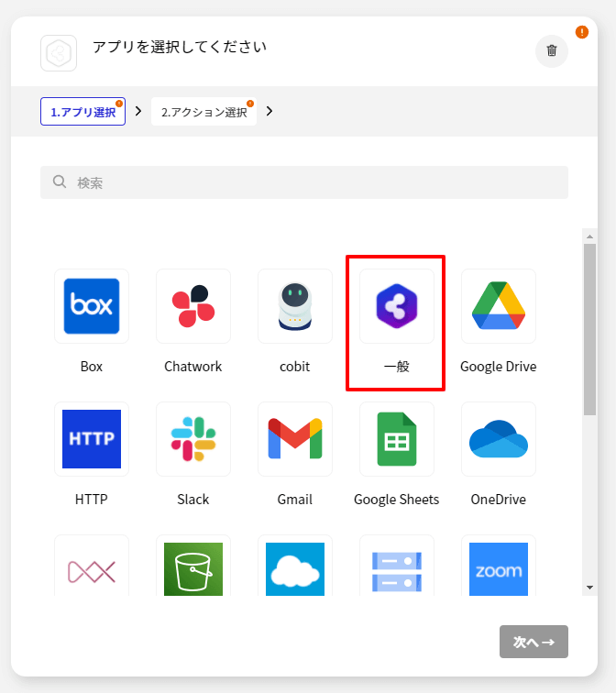Select the Box app icon
The height and width of the screenshot is (693, 616).
(x=92, y=306)
